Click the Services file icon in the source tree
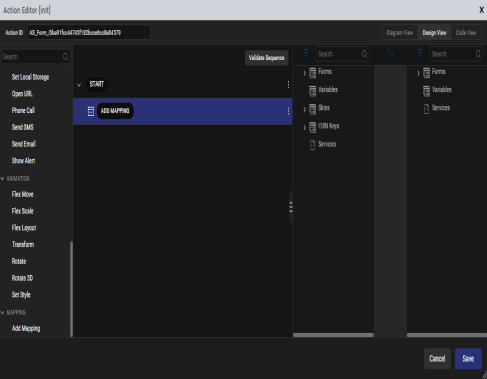The image size is (487, 379). click(x=312, y=145)
